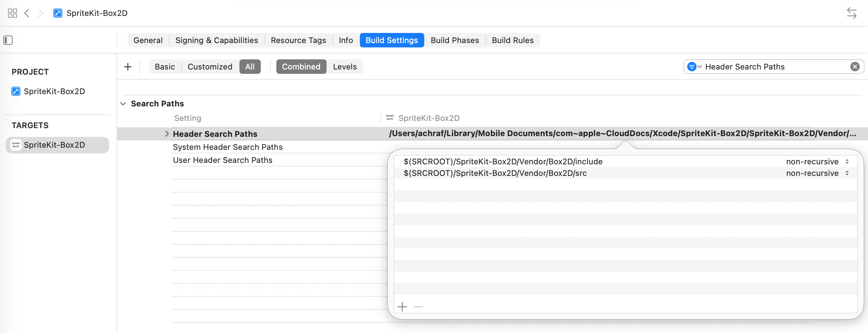Clear the Header Search Paths filter
Screen dimensions: 868x333
[855, 67]
